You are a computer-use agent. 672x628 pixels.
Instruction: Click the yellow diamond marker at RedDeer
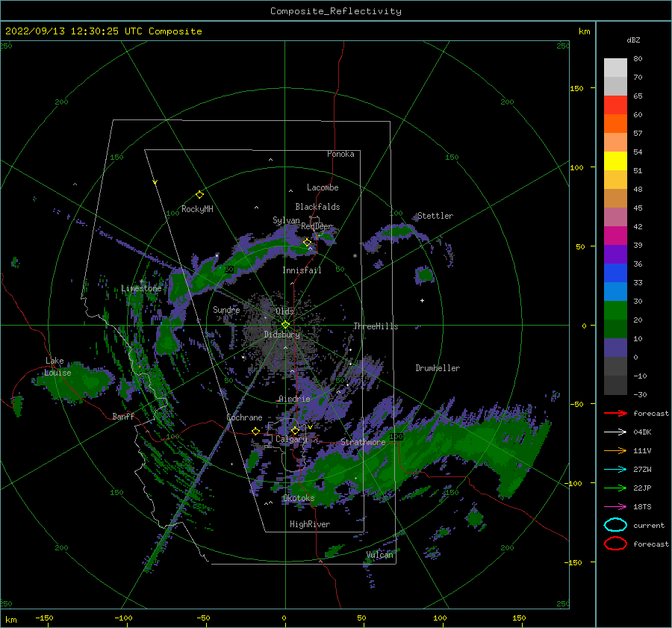(x=307, y=243)
